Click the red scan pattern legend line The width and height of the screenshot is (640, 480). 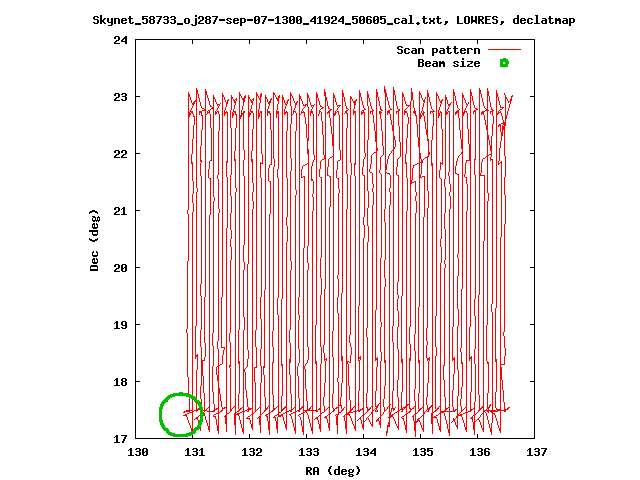click(504, 49)
